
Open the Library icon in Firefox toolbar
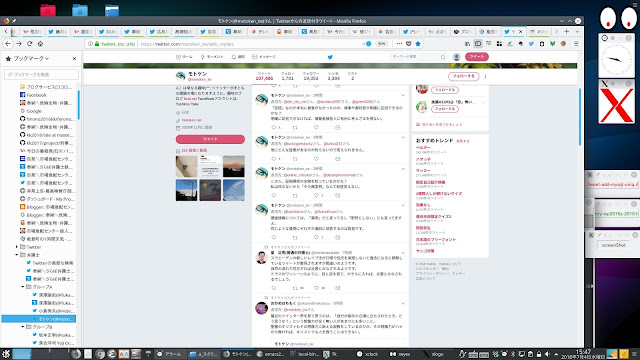[x=467, y=44]
